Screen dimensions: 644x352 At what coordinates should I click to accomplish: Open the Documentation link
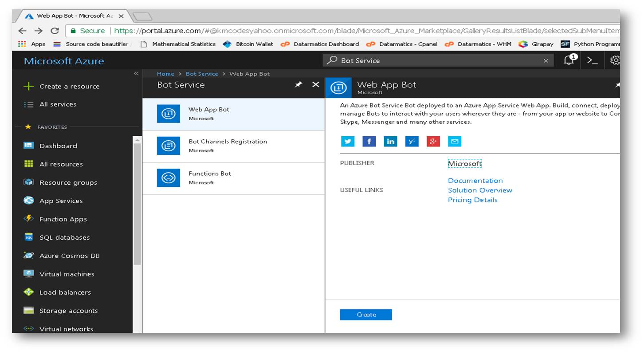coord(475,181)
